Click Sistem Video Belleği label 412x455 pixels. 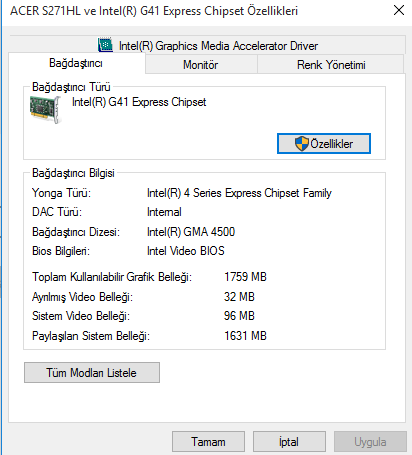(x=81, y=316)
